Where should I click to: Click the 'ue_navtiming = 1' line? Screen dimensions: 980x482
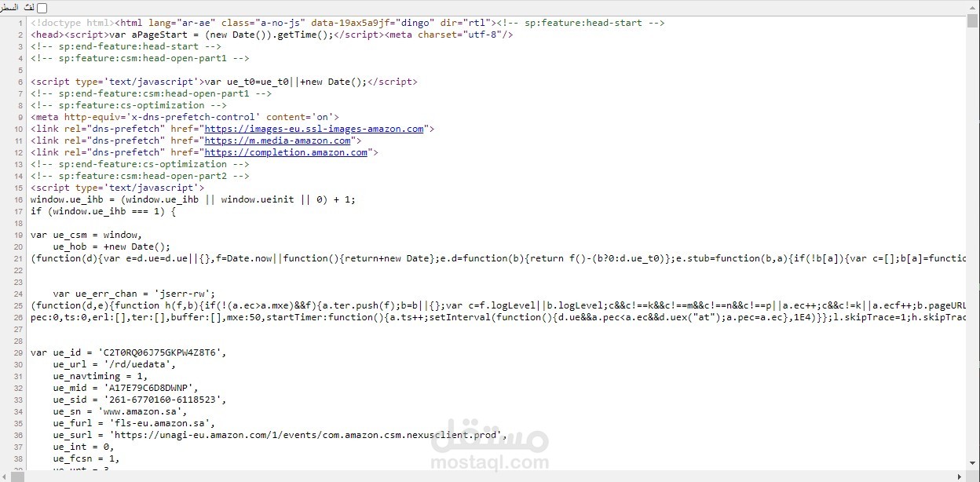(x=100, y=376)
